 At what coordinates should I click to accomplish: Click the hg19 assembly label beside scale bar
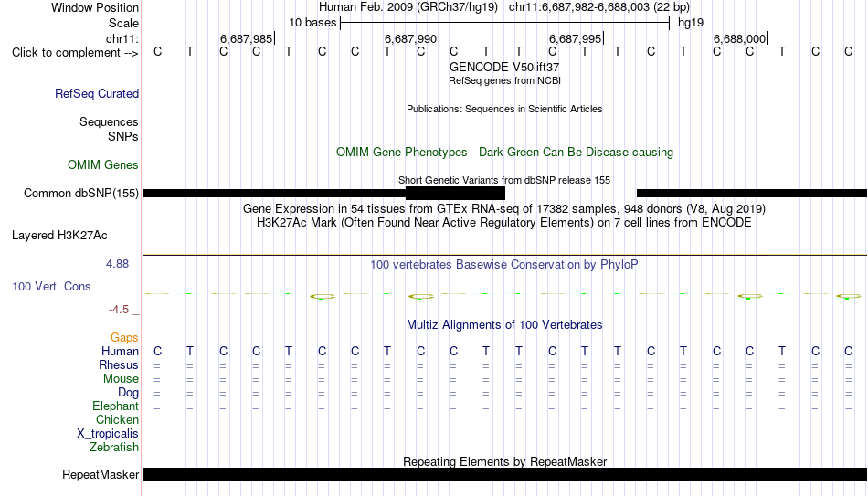click(691, 23)
